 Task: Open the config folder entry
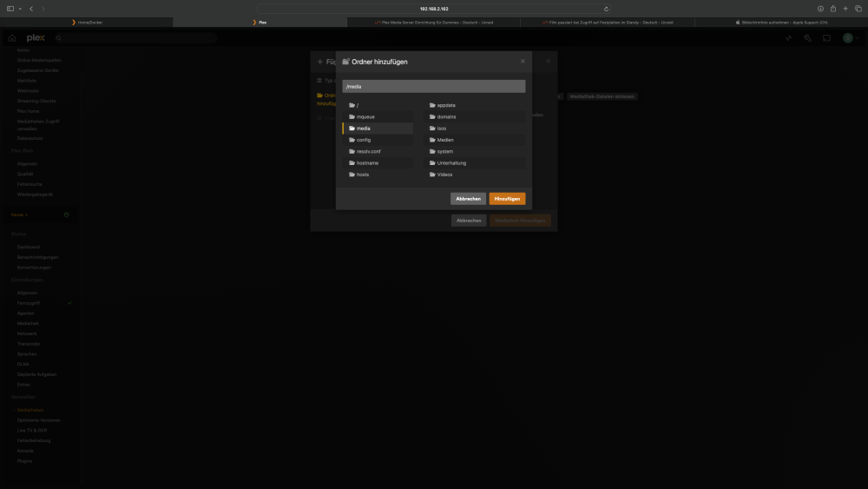(378, 140)
